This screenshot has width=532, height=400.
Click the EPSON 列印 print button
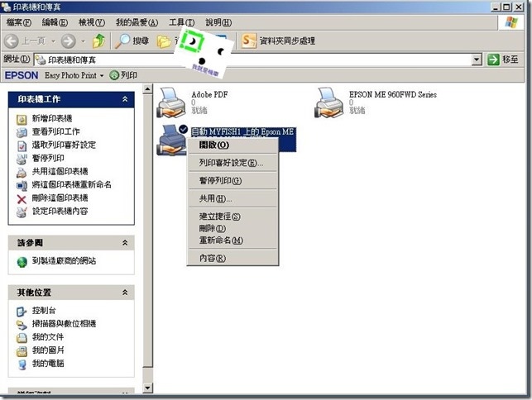123,75
